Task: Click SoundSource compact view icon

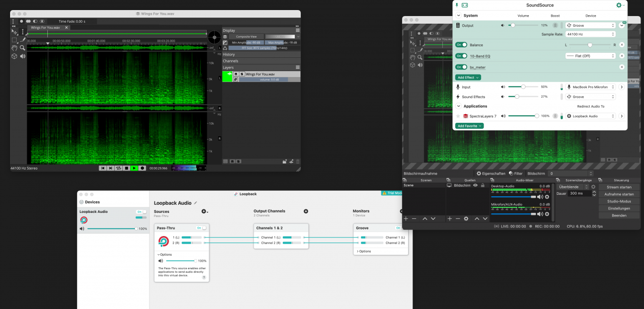Action: (465, 5)
